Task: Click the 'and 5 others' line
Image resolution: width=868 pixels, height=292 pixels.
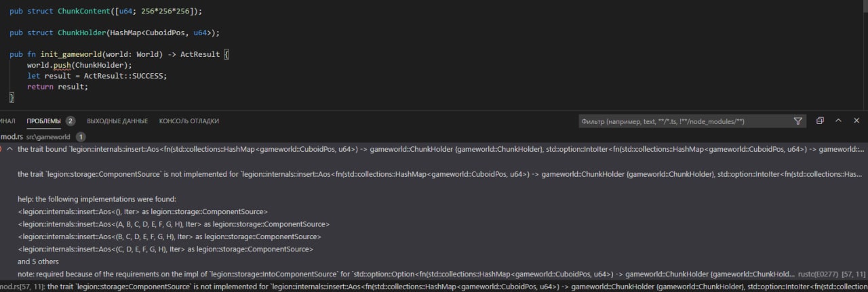Action: point(38,262)
